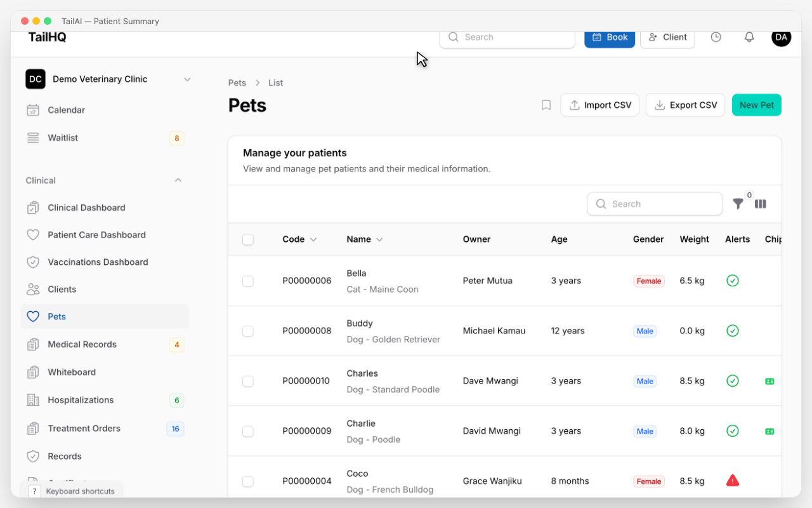Open the Clinical Dashboard
The width and height of the screenshot is (812, 508).
[86, 208]
